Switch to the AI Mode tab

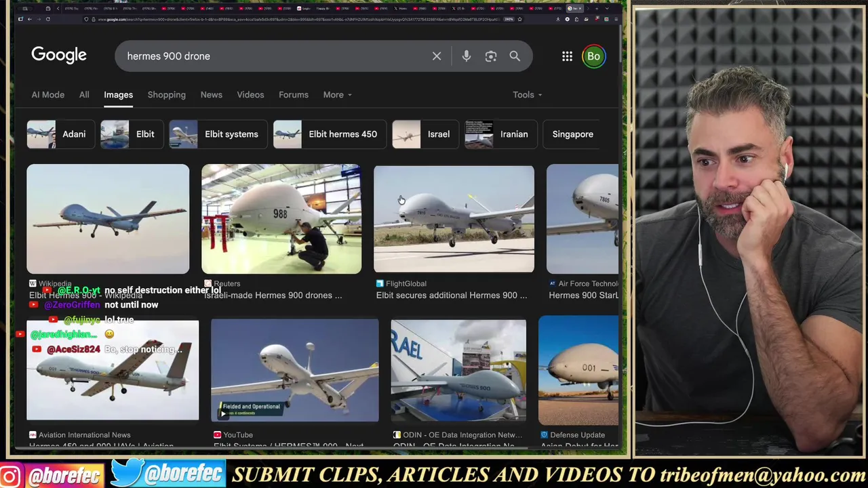[47, 95]
